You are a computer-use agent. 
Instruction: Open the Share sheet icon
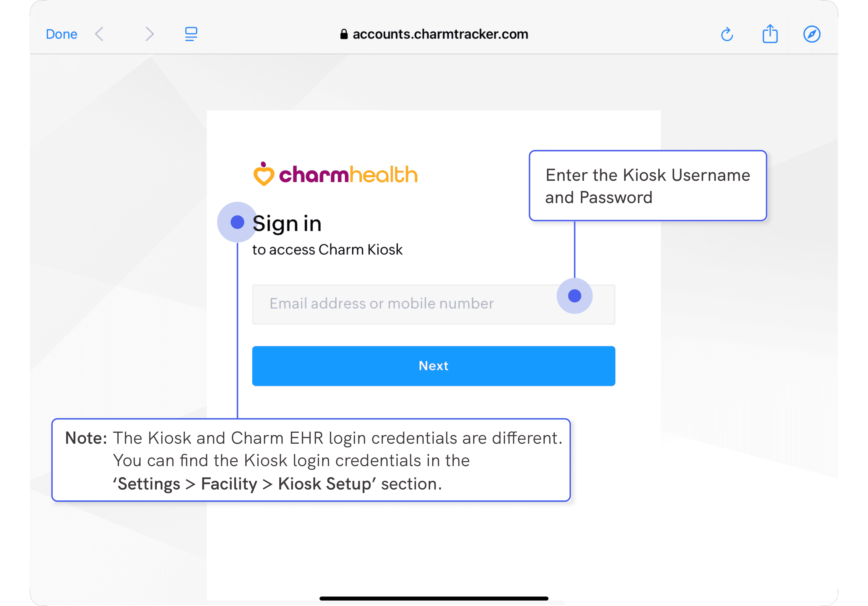[770, 34]
